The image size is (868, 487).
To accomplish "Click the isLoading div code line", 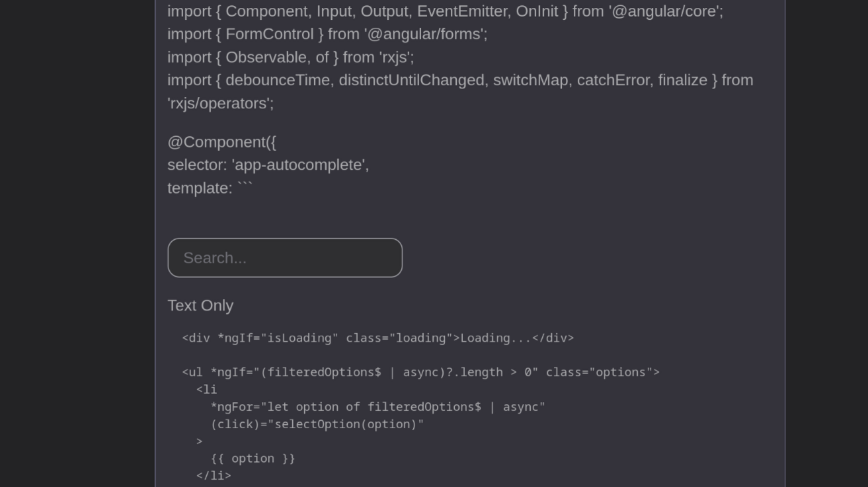I will pos(377,338).
